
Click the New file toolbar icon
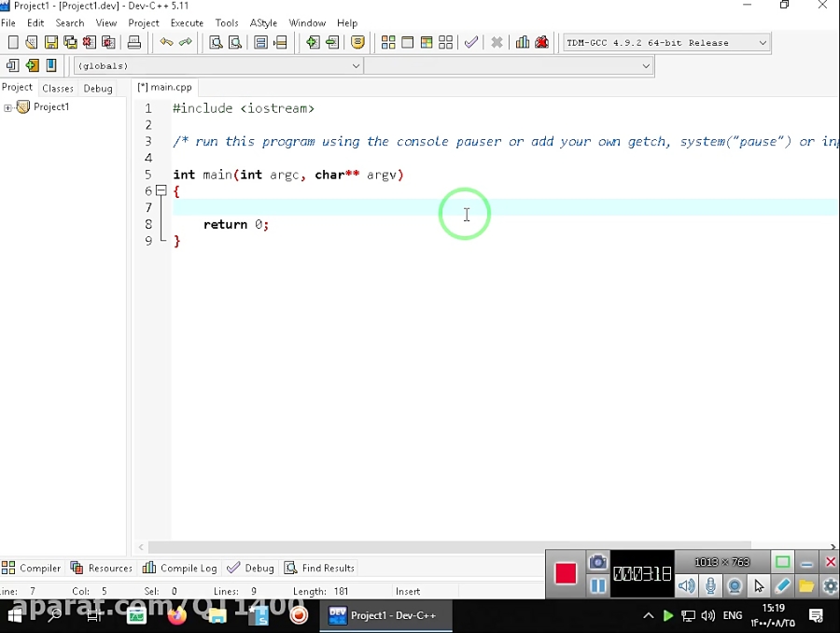pos(13,42)
